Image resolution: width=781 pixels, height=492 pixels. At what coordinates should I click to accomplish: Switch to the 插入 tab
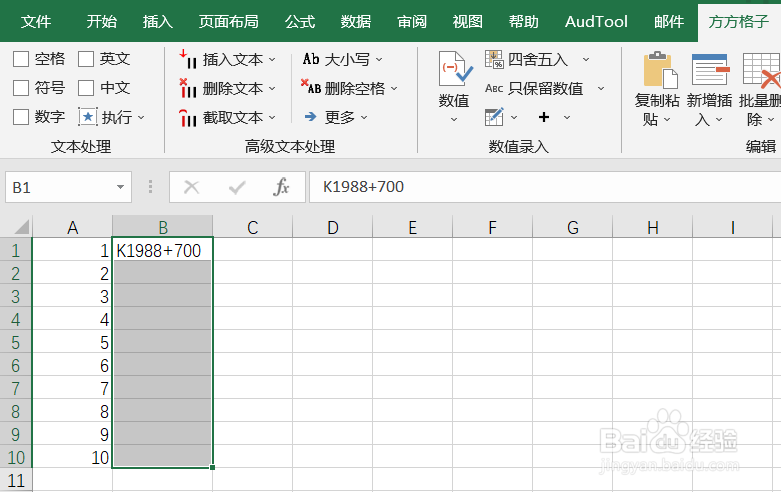click(157, 21)
